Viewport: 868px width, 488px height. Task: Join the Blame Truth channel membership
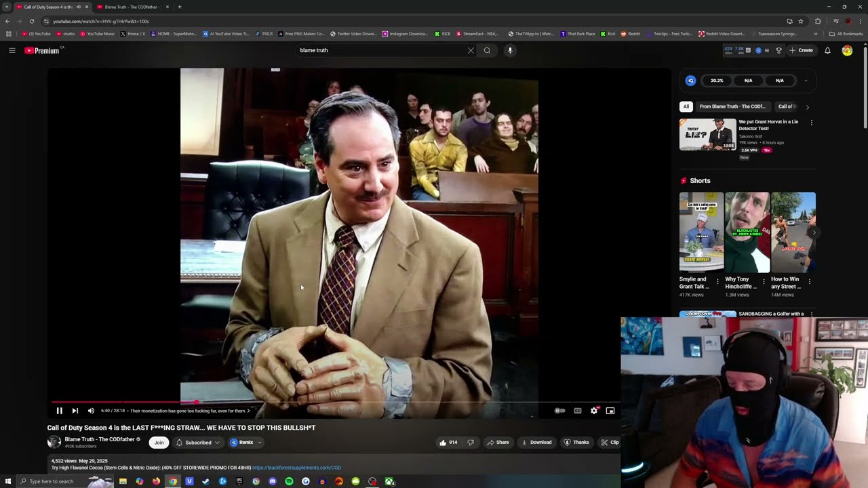159,443
